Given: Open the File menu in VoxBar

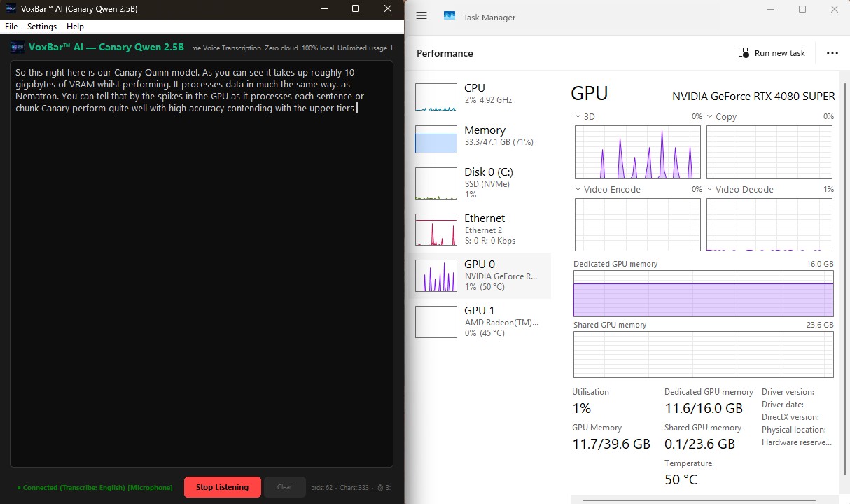Looking at the screenshot, I should click(x=11, y=26).
